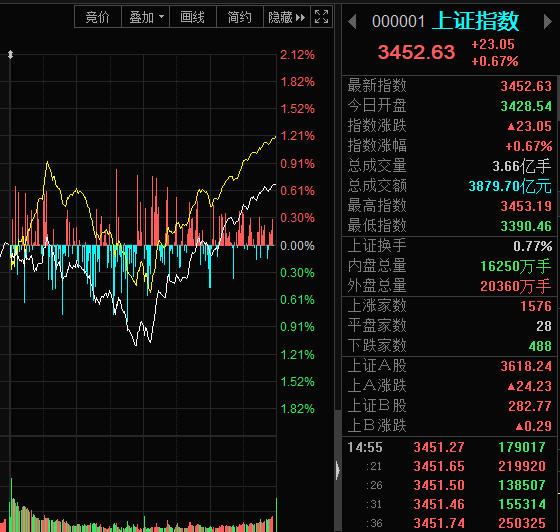The height and width of the screenshot is (532, 560).
Task: Select the 14:55 tick row
Action: pyautogui.click(x=448, y=447)
